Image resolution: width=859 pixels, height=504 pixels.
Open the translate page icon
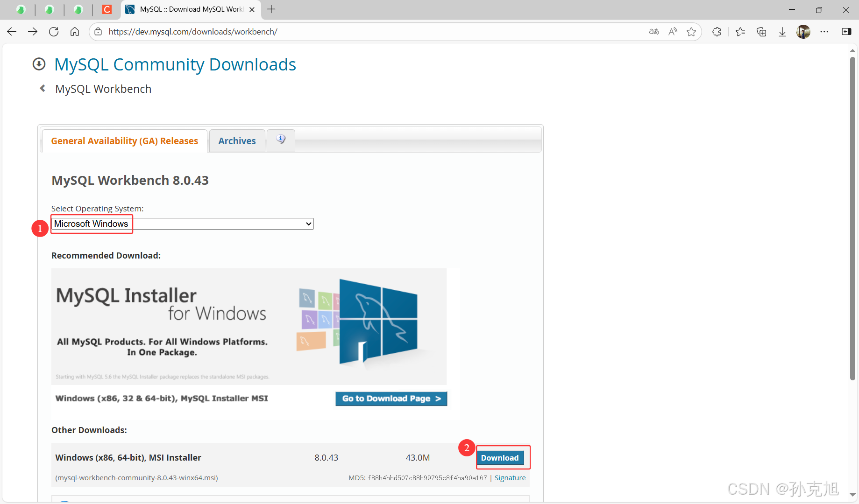point(654,32)
